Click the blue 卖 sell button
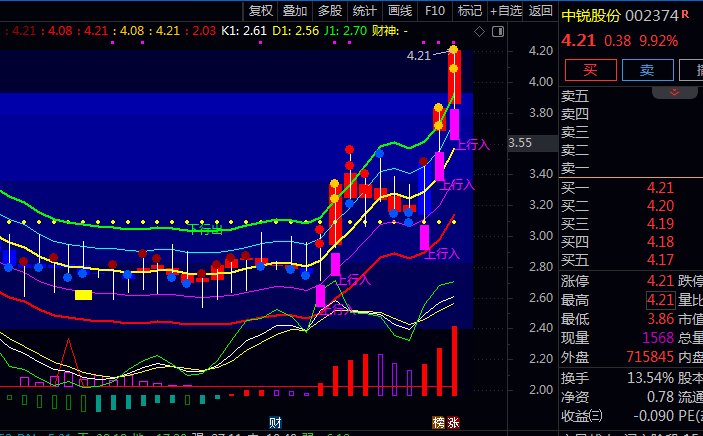This screenshot has width=703, height=436. (x=647, y=70)
